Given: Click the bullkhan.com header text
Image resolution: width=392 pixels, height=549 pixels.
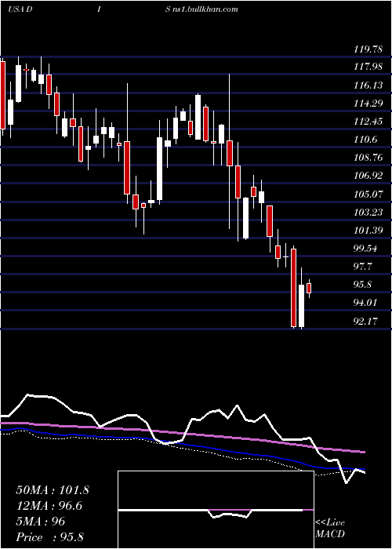Looking at the screenshot, I should (205, 9).
